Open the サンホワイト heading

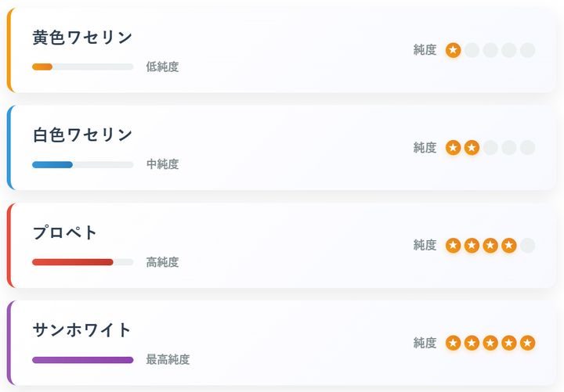[82, 329]
